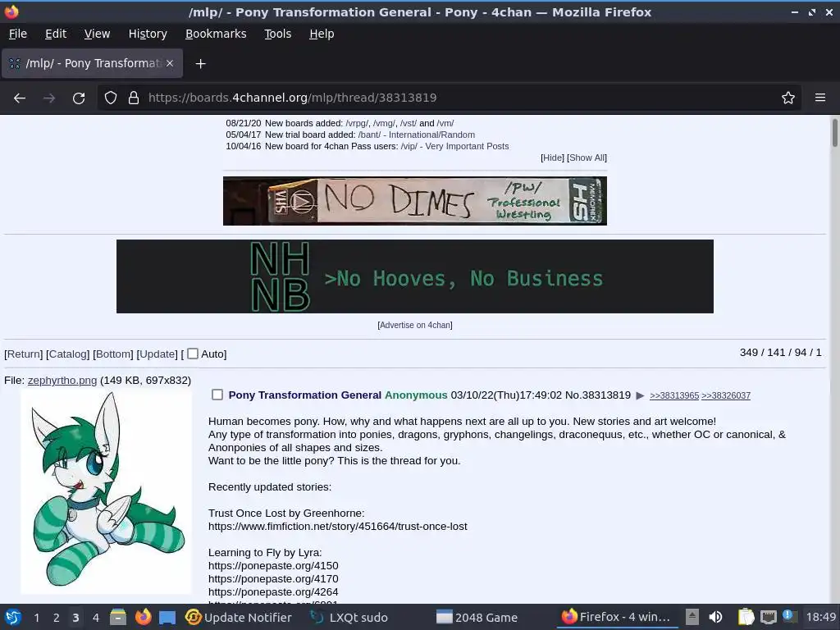Jump to Bottom of thread

(113, 354)
